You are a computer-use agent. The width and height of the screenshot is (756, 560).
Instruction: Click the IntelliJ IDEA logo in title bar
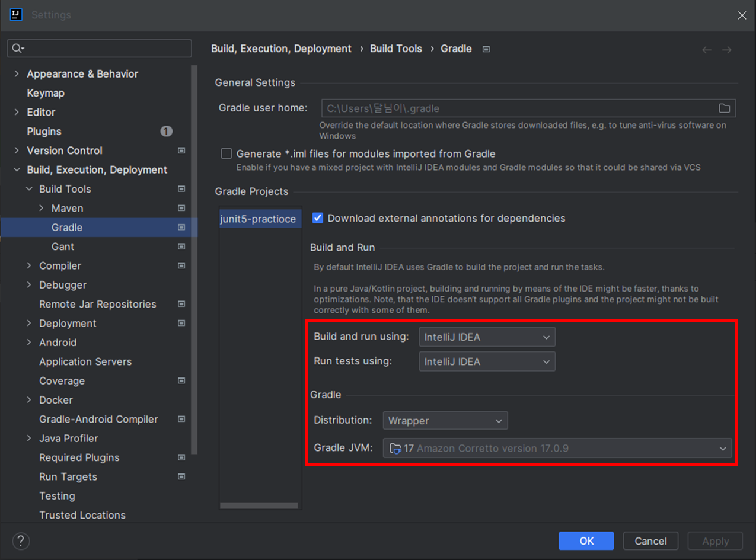click(x=17, y=15)
